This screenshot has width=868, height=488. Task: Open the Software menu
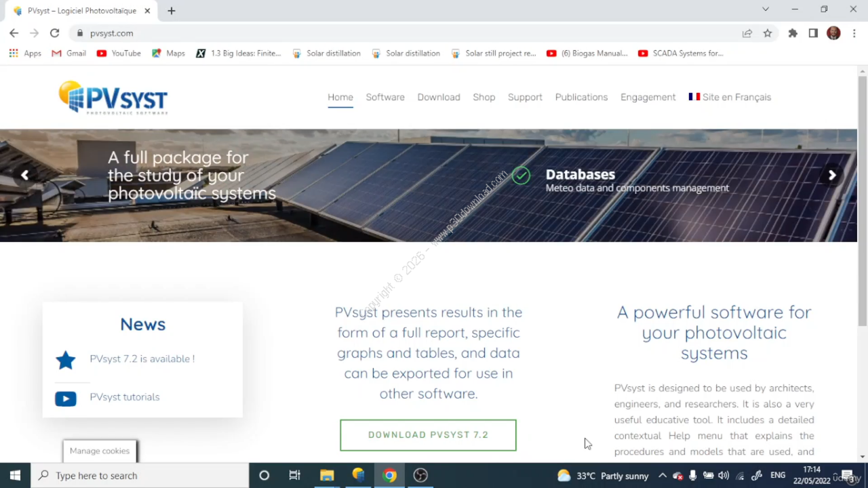pos(385,97)
